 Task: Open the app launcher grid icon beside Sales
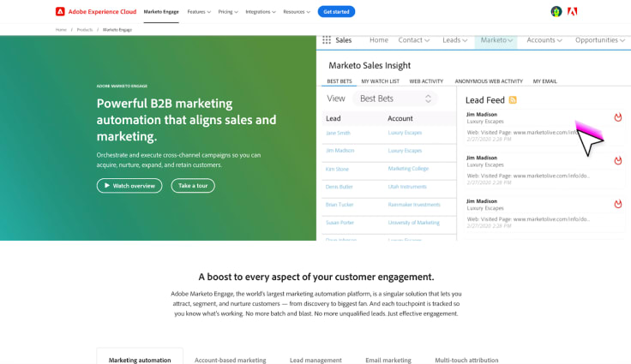(327, 40)
